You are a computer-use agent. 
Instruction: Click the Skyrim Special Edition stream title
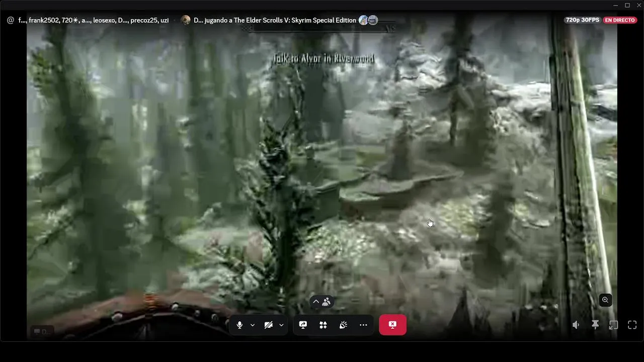coord(275,20)
